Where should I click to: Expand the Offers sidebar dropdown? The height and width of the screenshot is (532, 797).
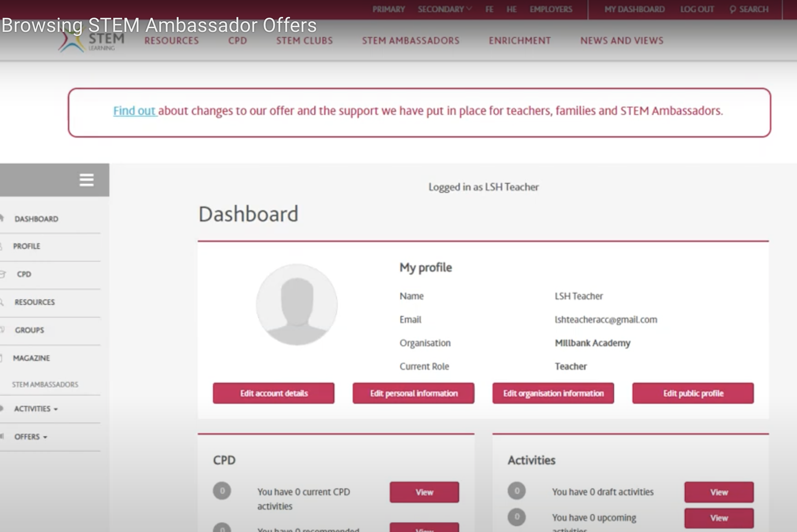click(x=31, y=437)
